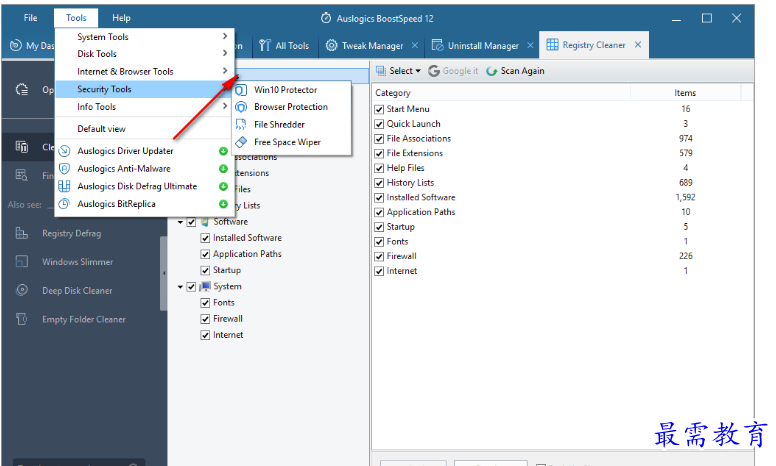Click the Tweak Manager gear icon
This screenshot has height=466, width=776.
tap(332, 46)
